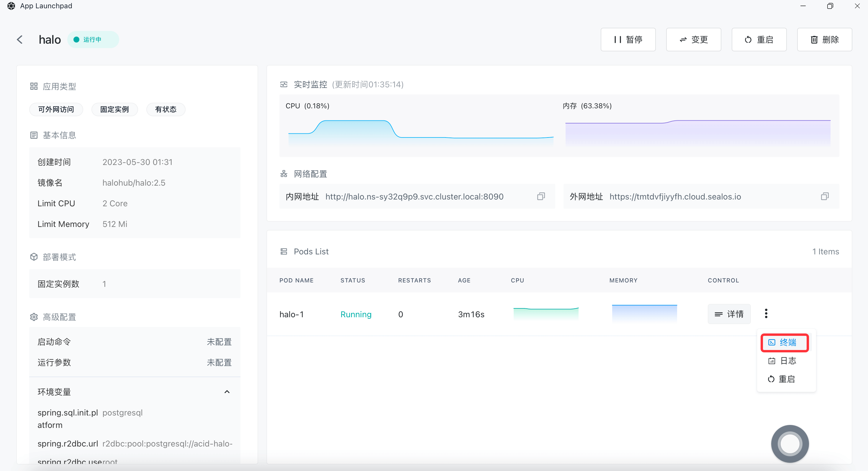This screenshot has width=868, height=471.
Task: Copy the external network address
Action: (824, 197)
